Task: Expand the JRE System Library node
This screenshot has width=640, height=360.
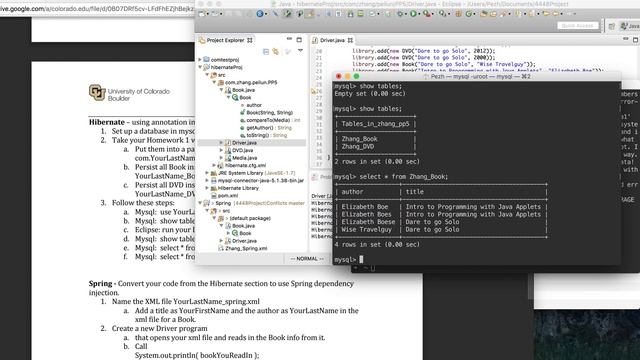Action: (207, 173)
